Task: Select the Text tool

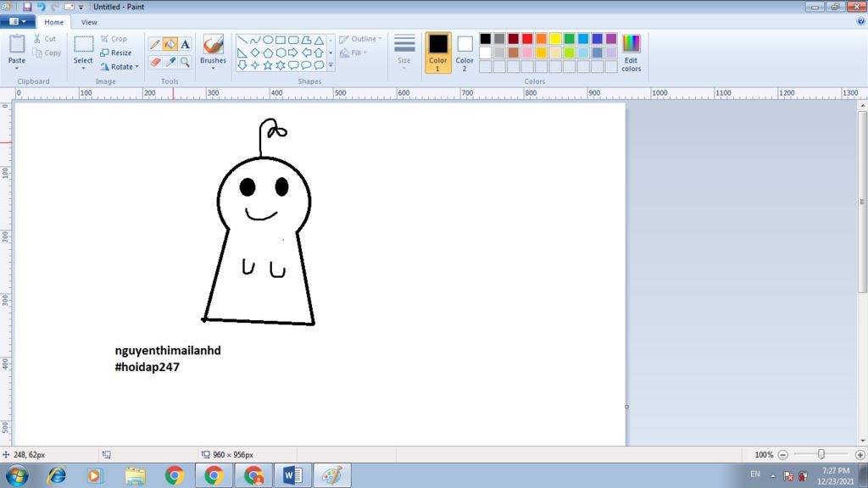Action: pyautogui.click(x=185, y=44)
